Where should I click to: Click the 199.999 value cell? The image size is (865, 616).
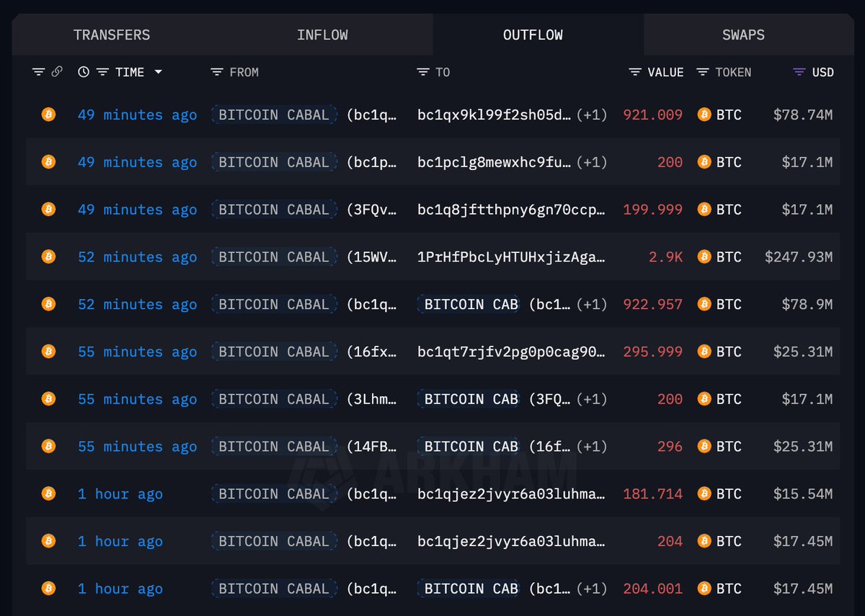[x=653, y=210]
